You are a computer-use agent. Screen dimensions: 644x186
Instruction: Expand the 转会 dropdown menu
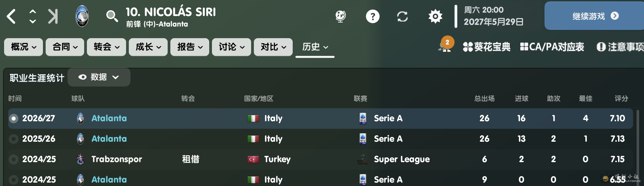tap(106, 47)
